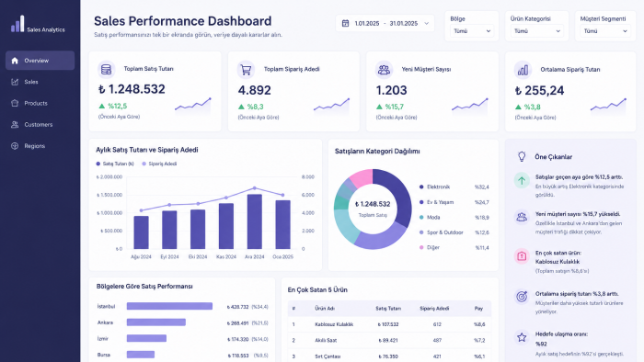This screenshot has height=362, width=644.
Task: Click the people icon on Yeni Müşteri Sayısı
Action: pyautogui.click(x=384, y=70)
